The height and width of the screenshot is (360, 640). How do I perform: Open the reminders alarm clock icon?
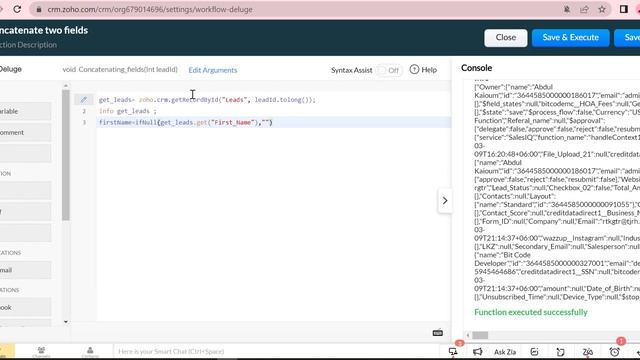pos(614,351)
